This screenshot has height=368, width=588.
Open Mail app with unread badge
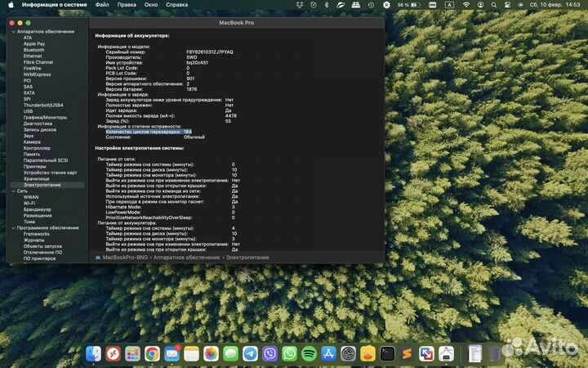[x=171, y=354]
